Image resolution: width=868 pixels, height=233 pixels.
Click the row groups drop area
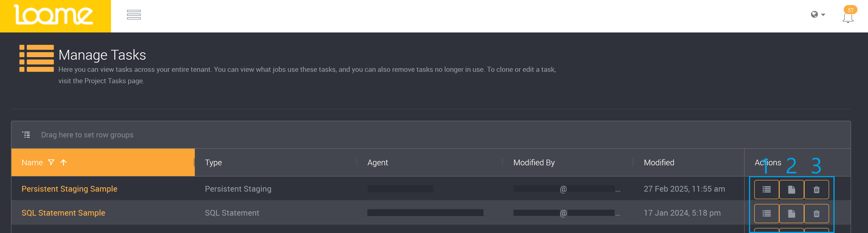coord(87,135)
